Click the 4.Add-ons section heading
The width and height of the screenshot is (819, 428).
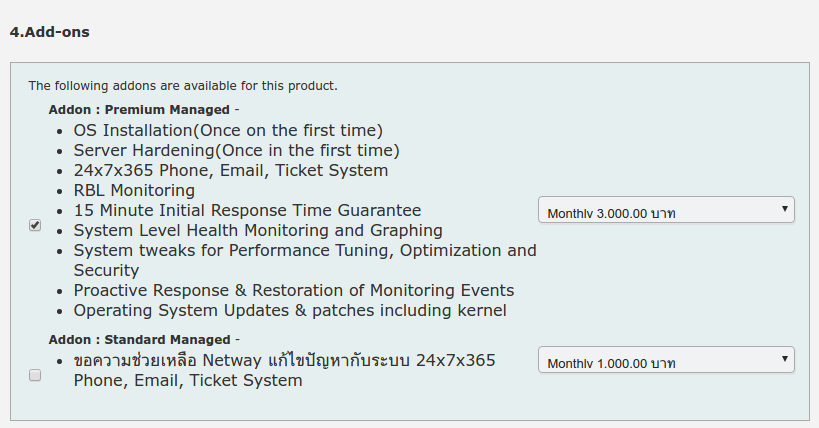pos(49,32)
